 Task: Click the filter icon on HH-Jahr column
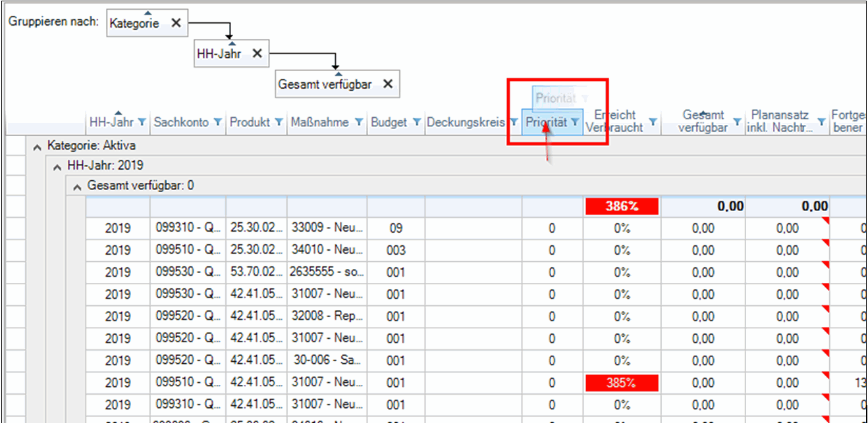click(142, 122)
